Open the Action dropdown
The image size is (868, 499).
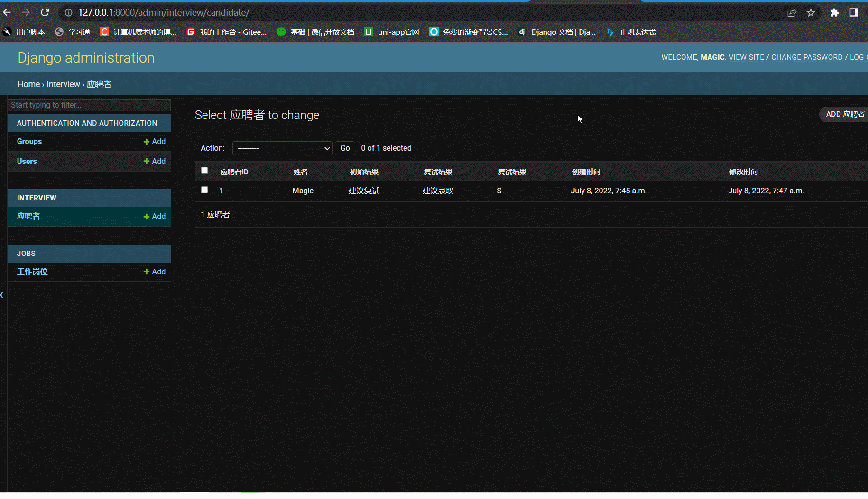[282, 148]
